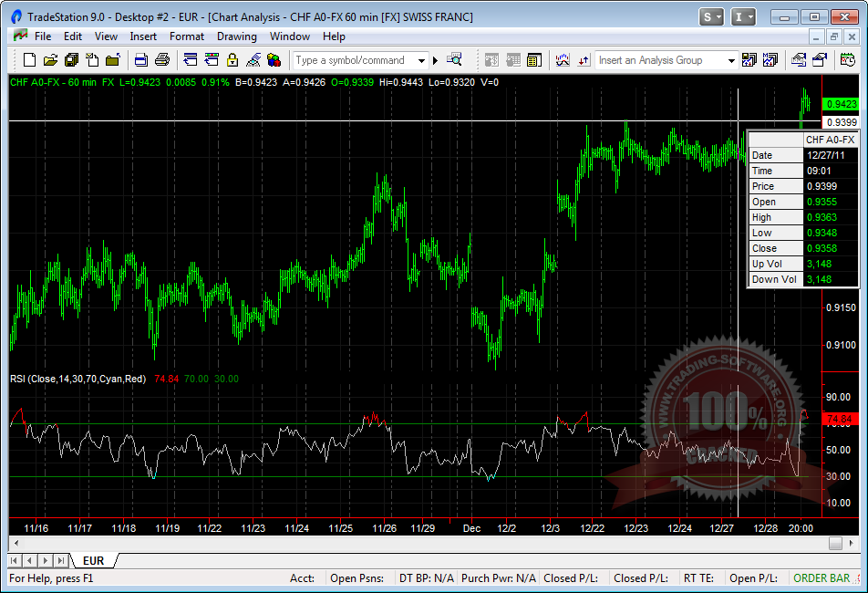868x593 pixels.
Task: Click the New document icon
Action: (x=29, y=60)
